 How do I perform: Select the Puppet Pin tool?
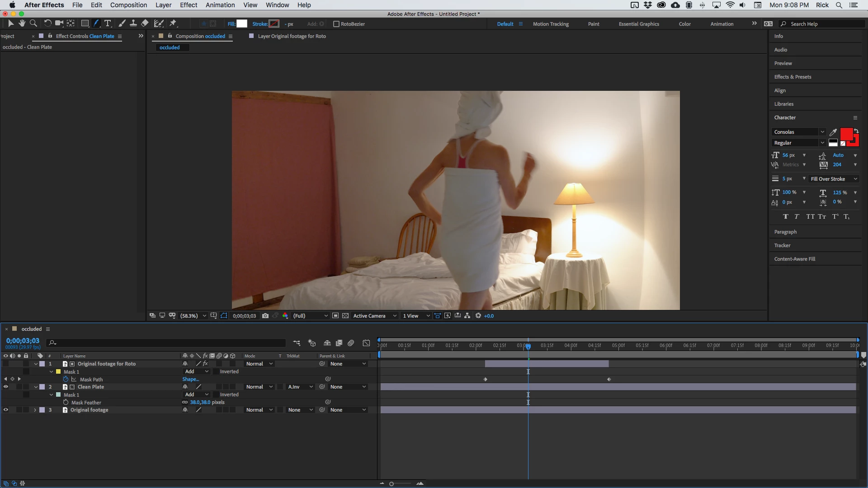tap(173, 23)
